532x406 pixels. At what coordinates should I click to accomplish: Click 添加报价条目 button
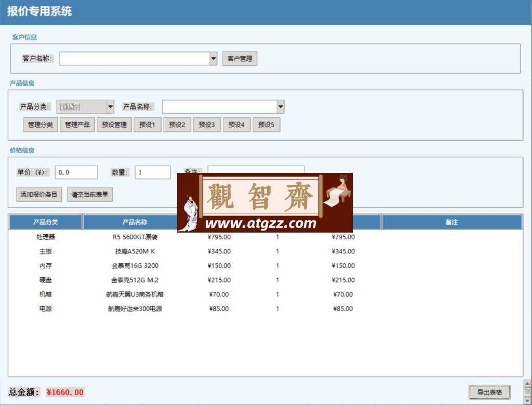[39, 194]
